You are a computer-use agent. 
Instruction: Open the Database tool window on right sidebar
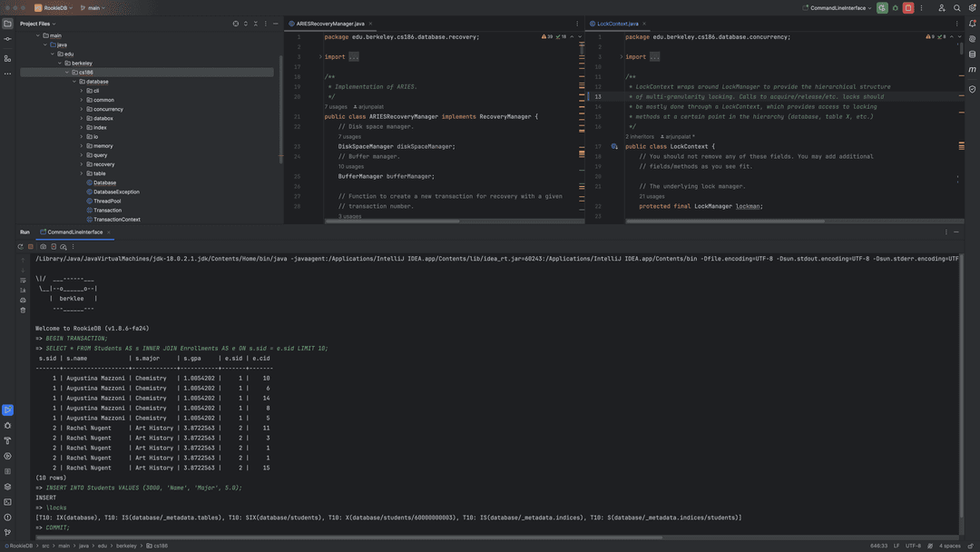[x=972, y=54]
